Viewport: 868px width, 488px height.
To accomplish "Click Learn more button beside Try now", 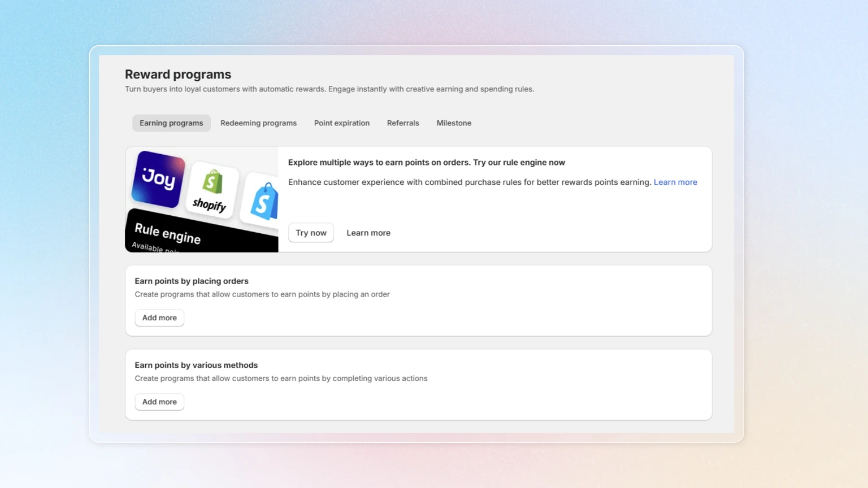I will click(x=368, y=233).
